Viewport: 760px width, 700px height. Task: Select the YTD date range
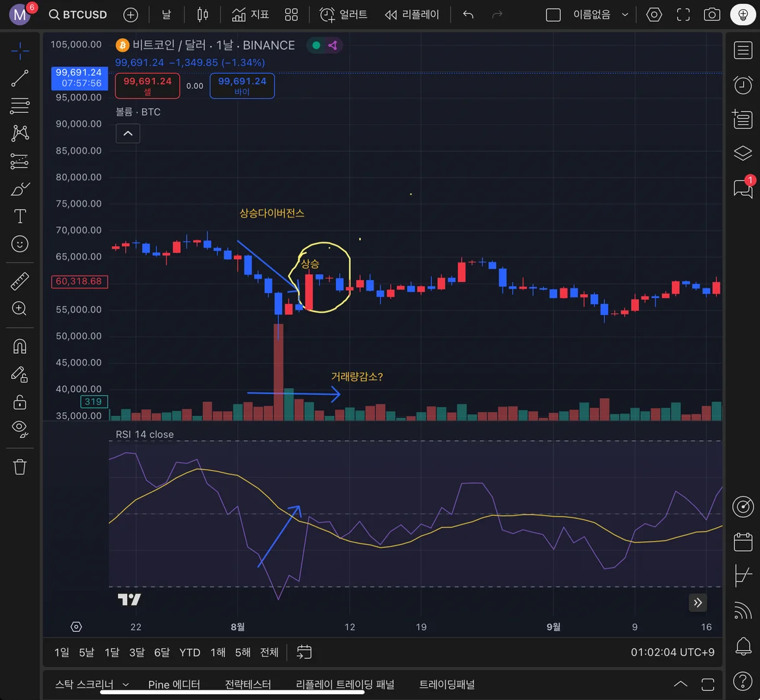(x=189, y=653)
